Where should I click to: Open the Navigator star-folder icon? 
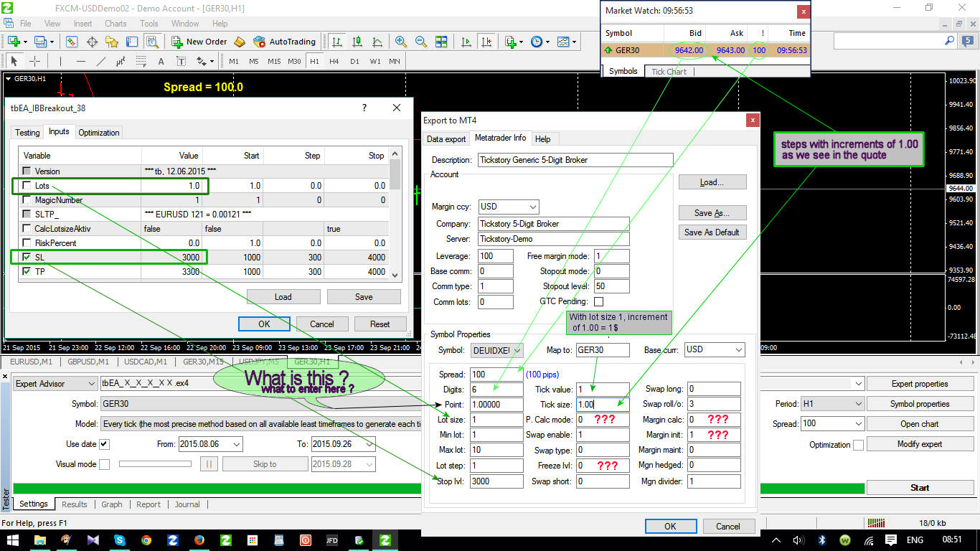coord(112,42)
